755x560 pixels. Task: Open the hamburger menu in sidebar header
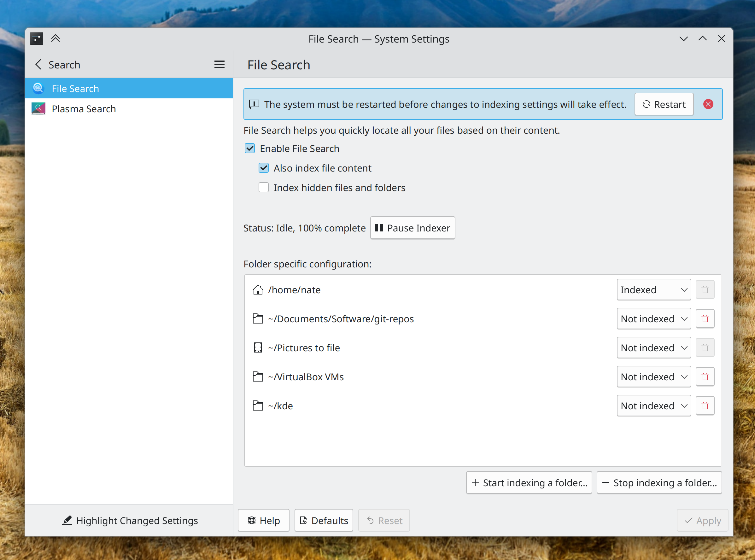(x=219, y=64)
